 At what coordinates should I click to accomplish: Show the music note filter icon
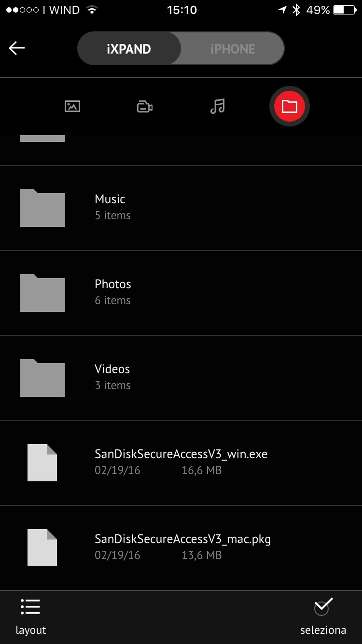point(218,106)
